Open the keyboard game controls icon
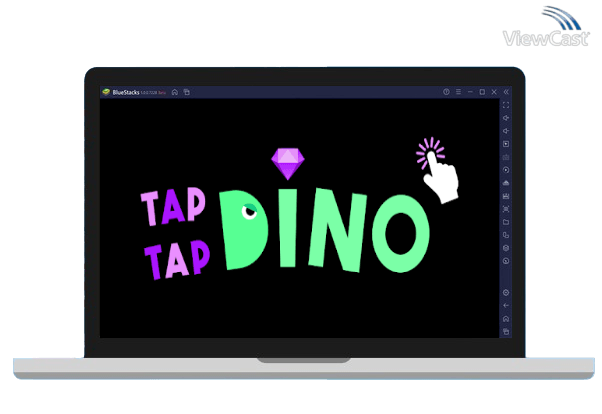Image resolution: width=602 pixels, height=414 pixels. (x=506, y=157)
